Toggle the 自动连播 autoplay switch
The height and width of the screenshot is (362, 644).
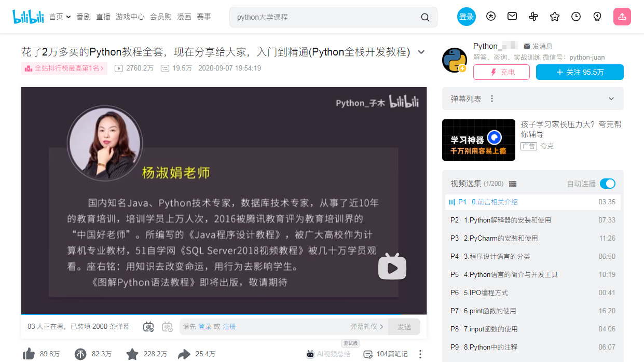(x=607, y=184)
